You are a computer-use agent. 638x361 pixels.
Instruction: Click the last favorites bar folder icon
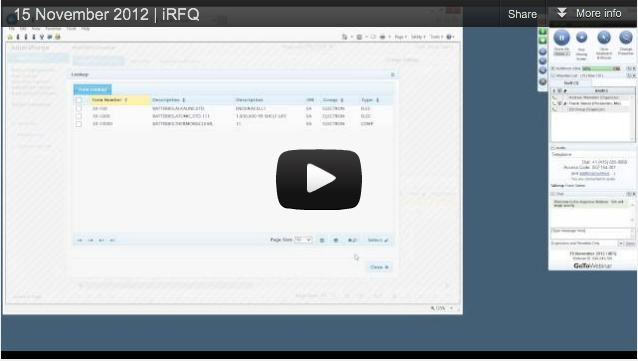coord(58,37)
